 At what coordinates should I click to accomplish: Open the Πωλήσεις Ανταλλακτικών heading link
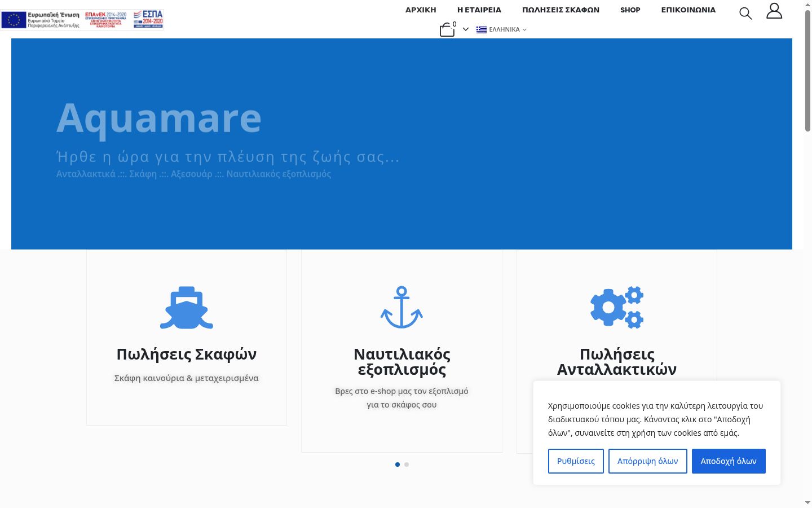pos(617,362)
